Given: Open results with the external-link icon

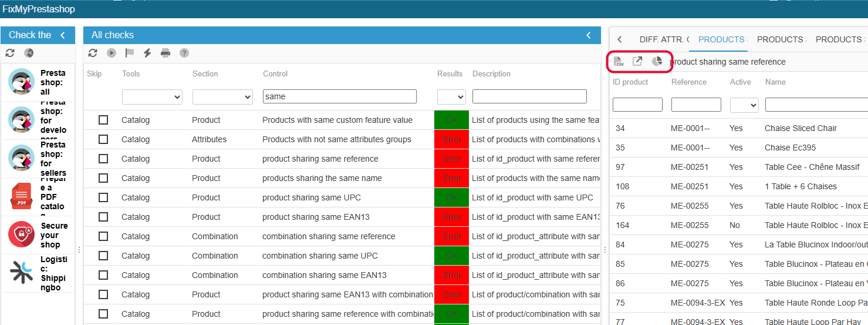Looking at the screenshot, I should pos(637,61).
